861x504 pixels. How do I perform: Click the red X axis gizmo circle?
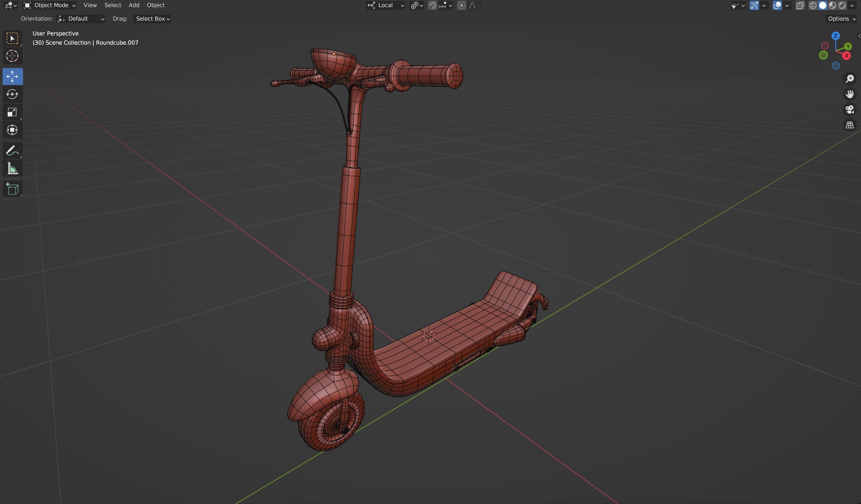[x=846, y=56]
